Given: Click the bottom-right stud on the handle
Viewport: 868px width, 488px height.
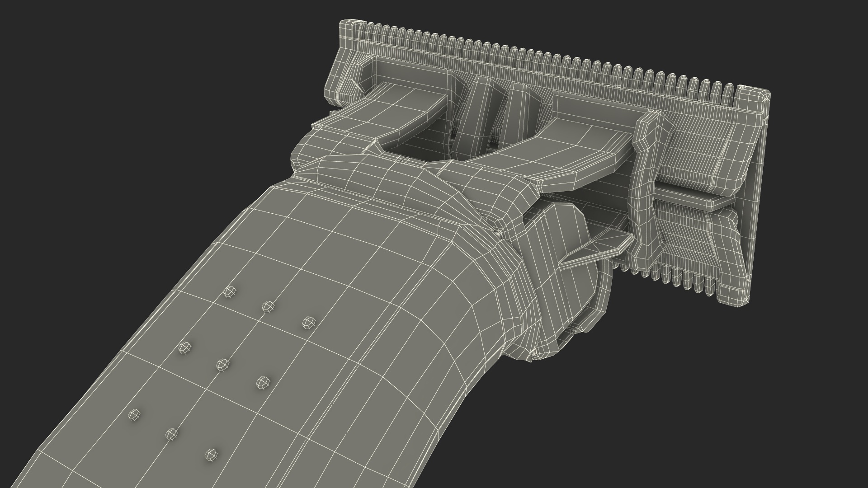Looking at the screenshot, I should pos(211,454).
